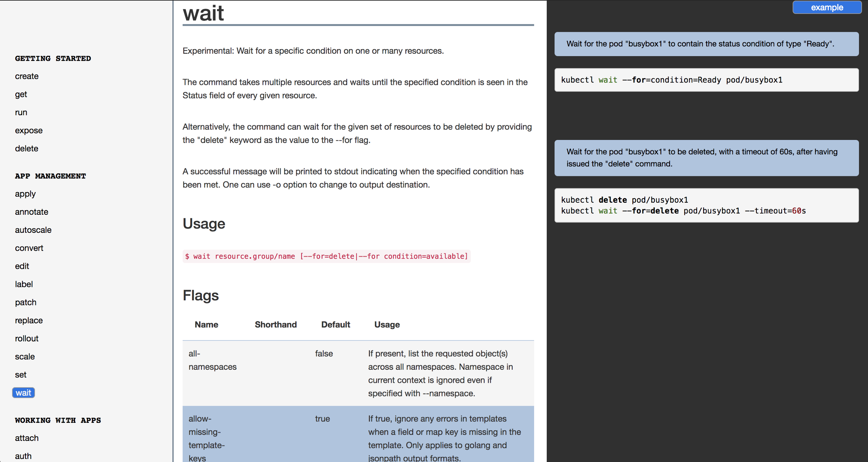The width and height of the screenshot is (868, 462).
Task: Go to autoscale documentation
Action: pos(33,230)
